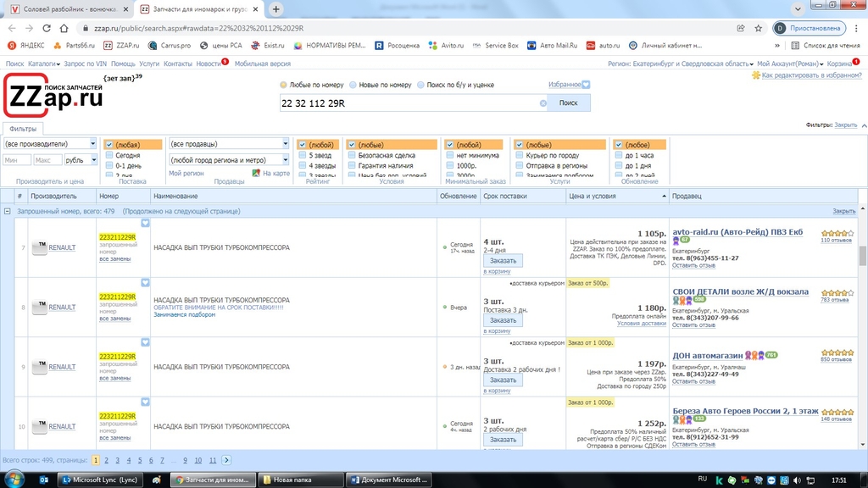Open the Новая папка taskbar window
The height and width of the screenshot is (488, 868).
click(x=301, y=480)
